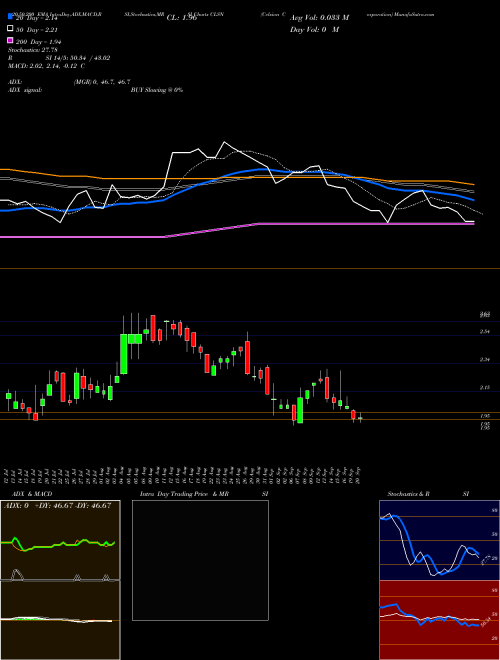The image size is (500, 660).
Task: Click the tall green candlestick in early August
Action: click(x=124, y=354)
